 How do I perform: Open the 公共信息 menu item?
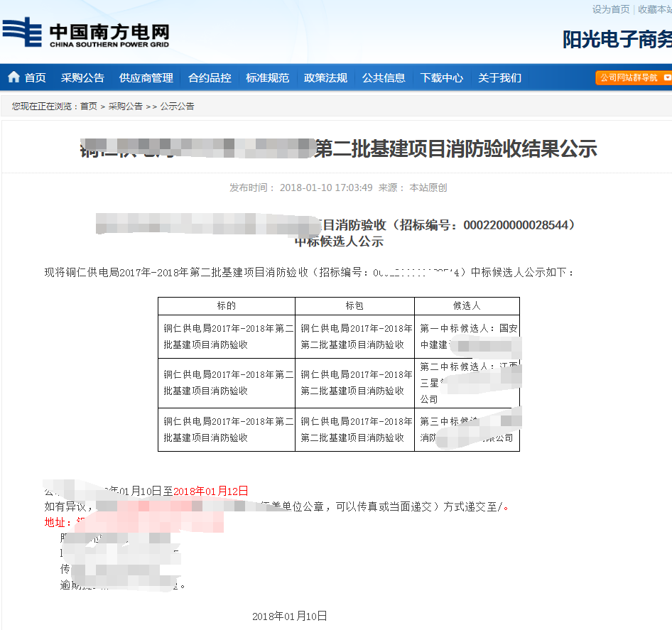pos(384,77)
